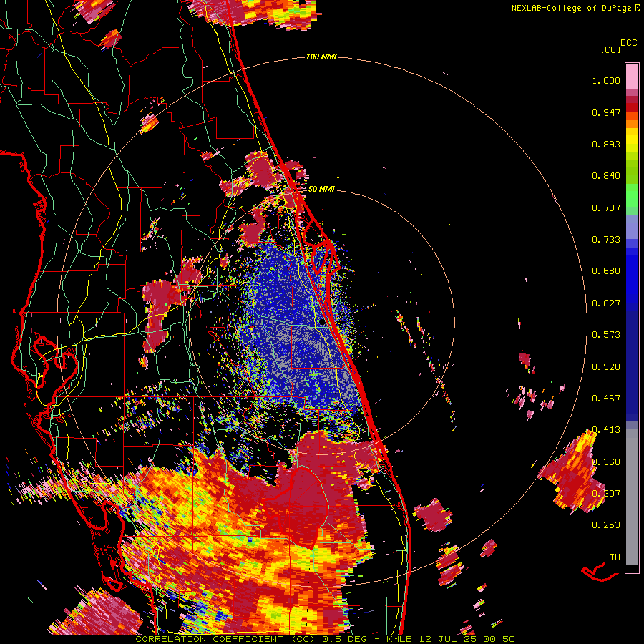Click the 50 NMI range ring label
The height and width of the screenshot is (644, 644).
tap(321, 189)
